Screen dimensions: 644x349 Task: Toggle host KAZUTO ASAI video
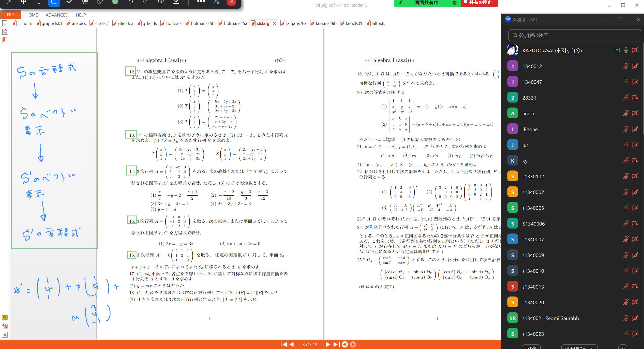(635, 50)
